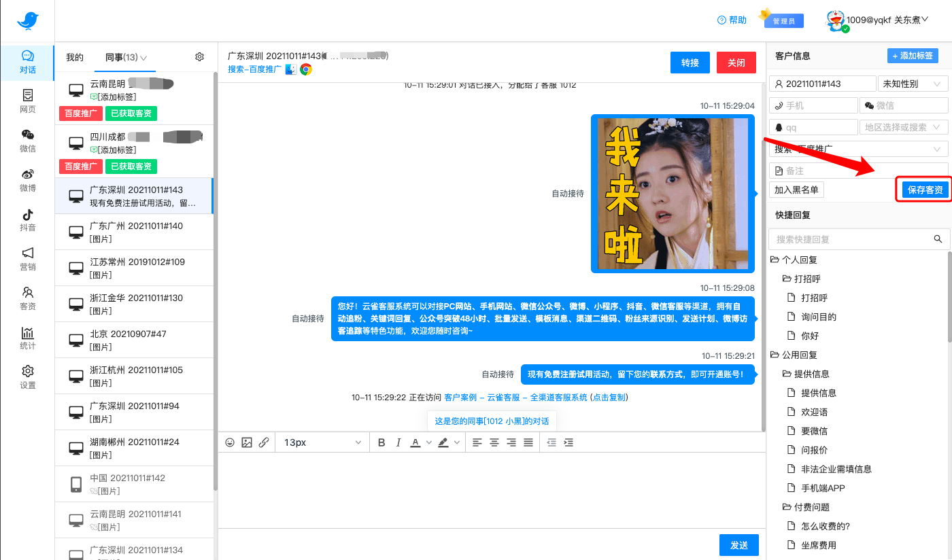Click the blue bird logo
Screen dimensions: 952x560
tap(28, 21)
